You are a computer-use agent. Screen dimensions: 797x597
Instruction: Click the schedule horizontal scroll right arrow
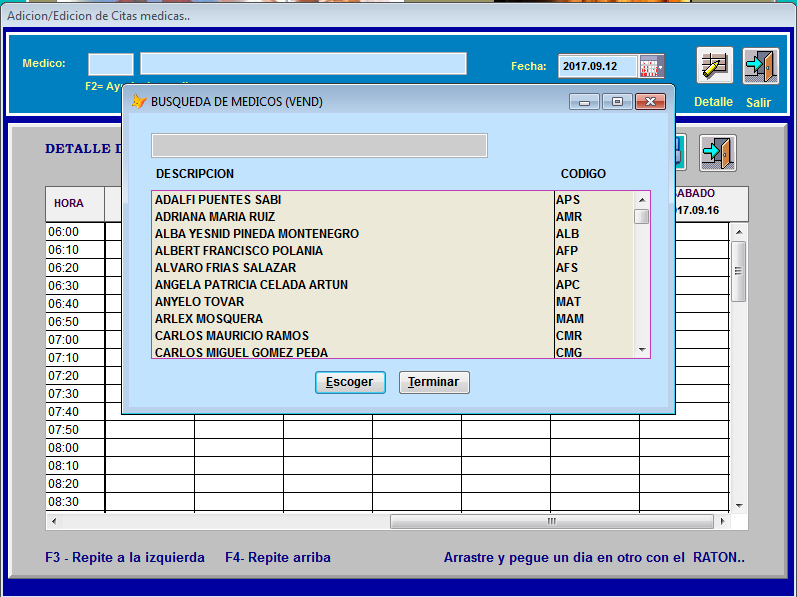point(722,521)
